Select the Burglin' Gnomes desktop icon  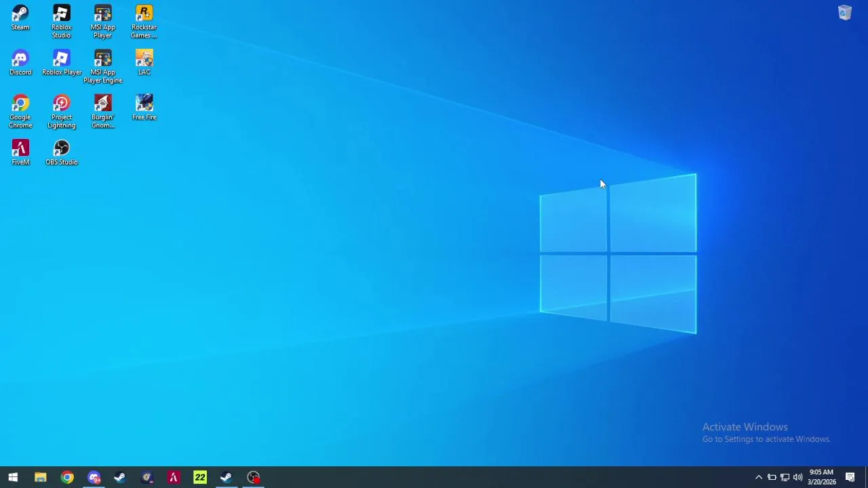coord(102,111)
